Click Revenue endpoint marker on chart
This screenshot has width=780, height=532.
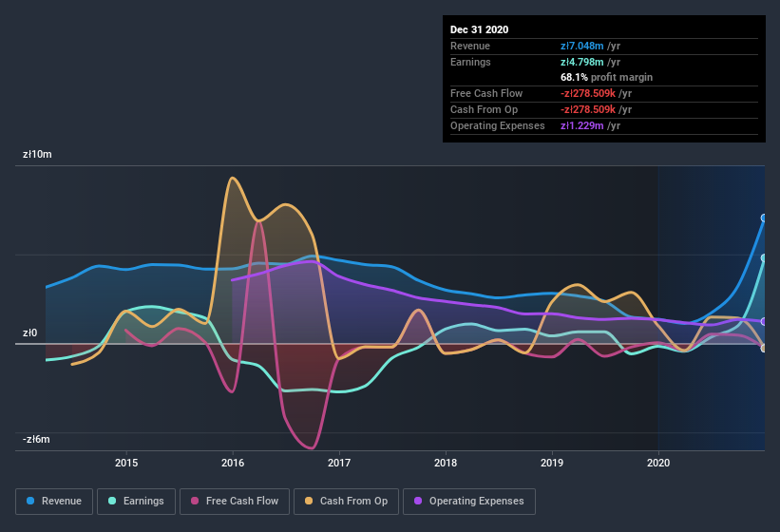point(764,218)
